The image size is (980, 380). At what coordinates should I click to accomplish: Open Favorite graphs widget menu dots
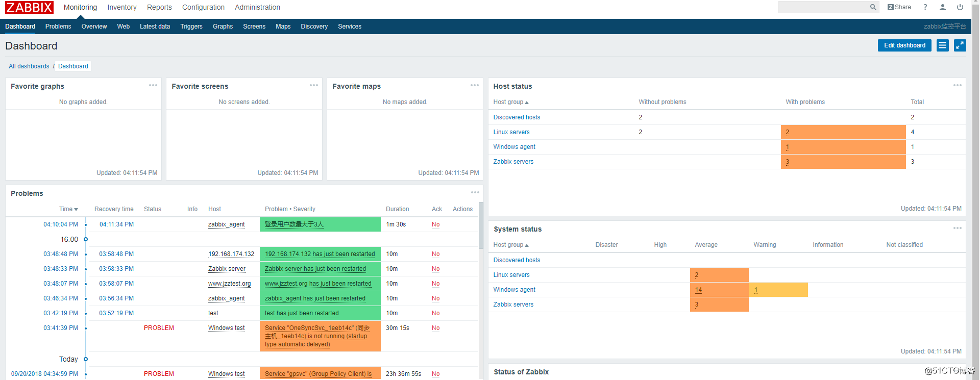click(153, 85)
